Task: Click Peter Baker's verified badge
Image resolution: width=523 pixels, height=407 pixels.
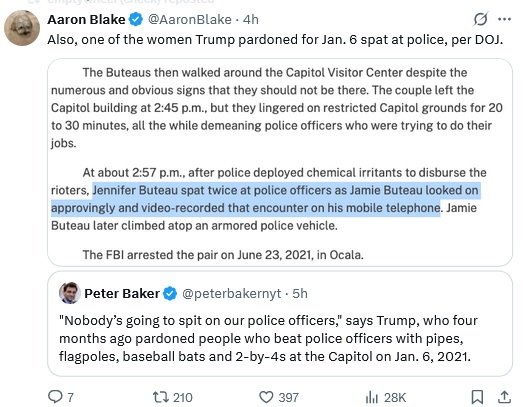Action: tap(170, 294)
